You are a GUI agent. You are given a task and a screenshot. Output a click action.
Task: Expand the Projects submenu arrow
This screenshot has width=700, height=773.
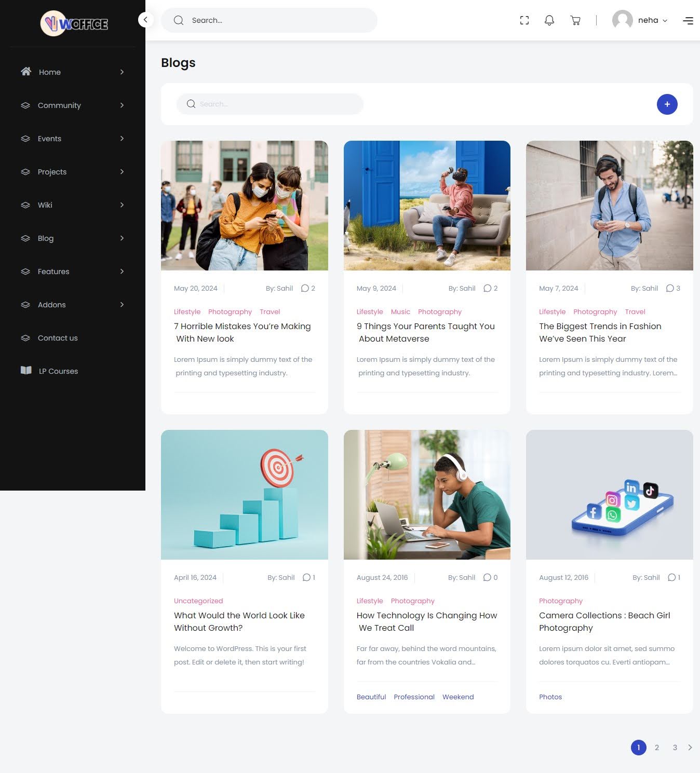(122, 172)
